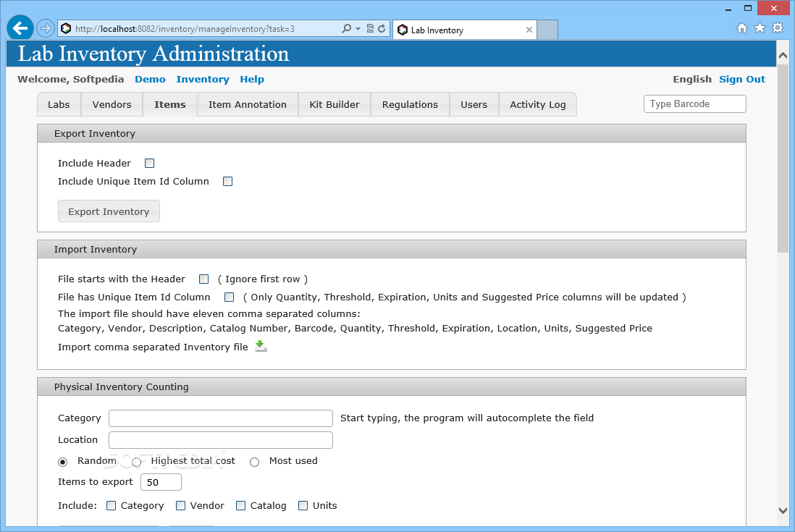Switch to the Regulations tab

(x=410, y=104)
